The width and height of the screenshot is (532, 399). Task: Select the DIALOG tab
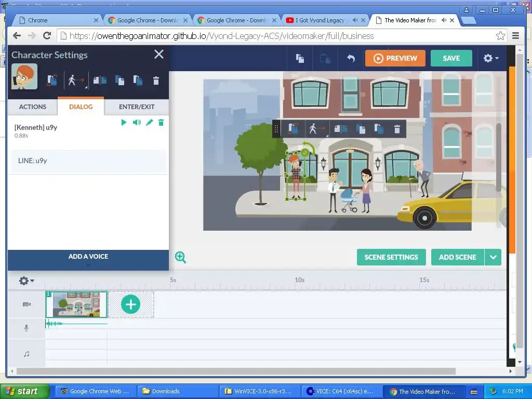click(81, 107)
